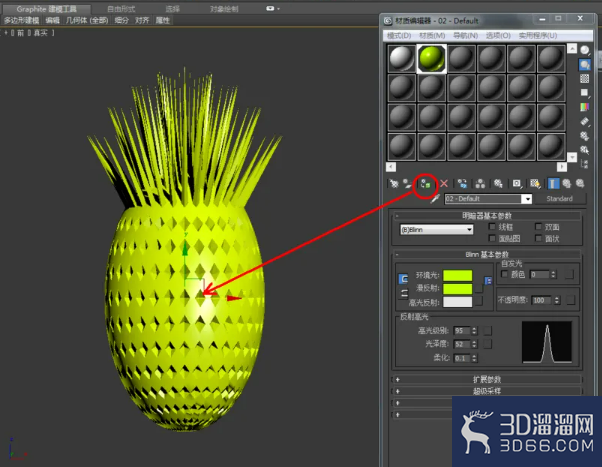Open 选项(O) menu
This screenshot has height=467, width=602.
click(x=498, y=35)
